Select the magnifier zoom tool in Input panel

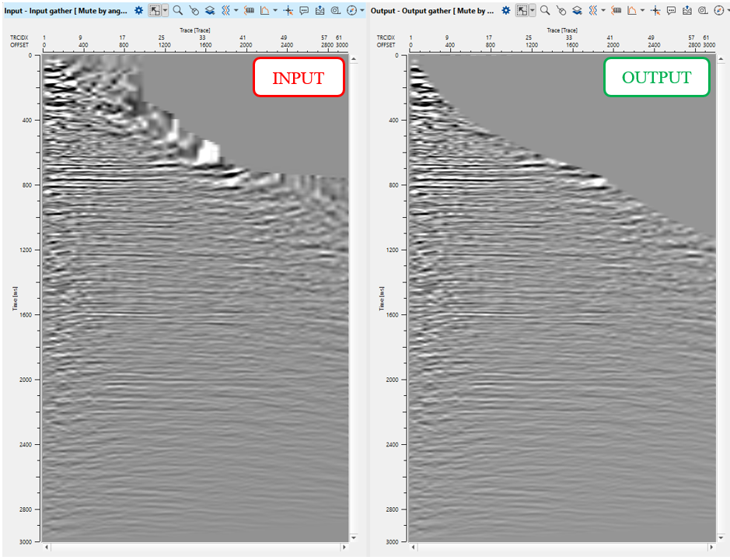tap(178, 11)
